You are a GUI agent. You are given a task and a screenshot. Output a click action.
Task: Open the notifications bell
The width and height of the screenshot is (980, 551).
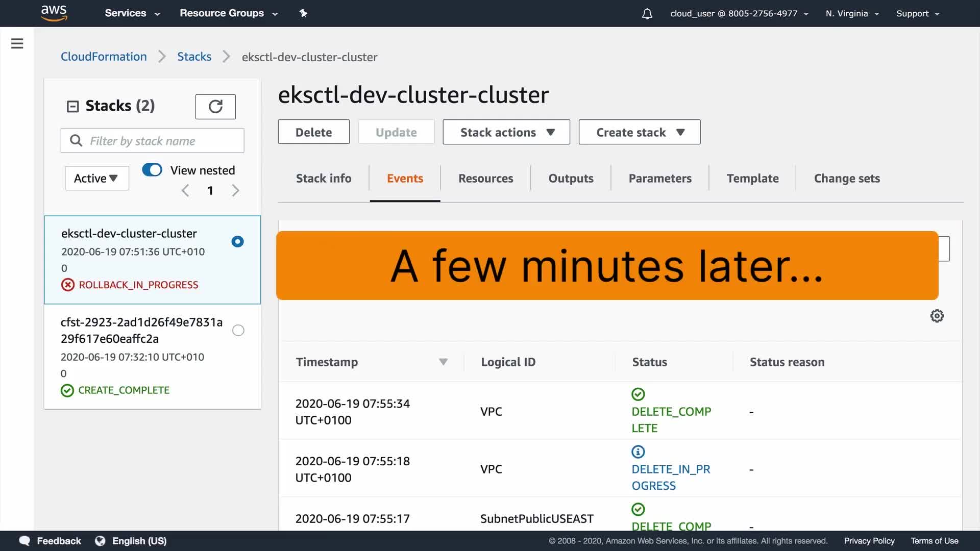(647, 14)
